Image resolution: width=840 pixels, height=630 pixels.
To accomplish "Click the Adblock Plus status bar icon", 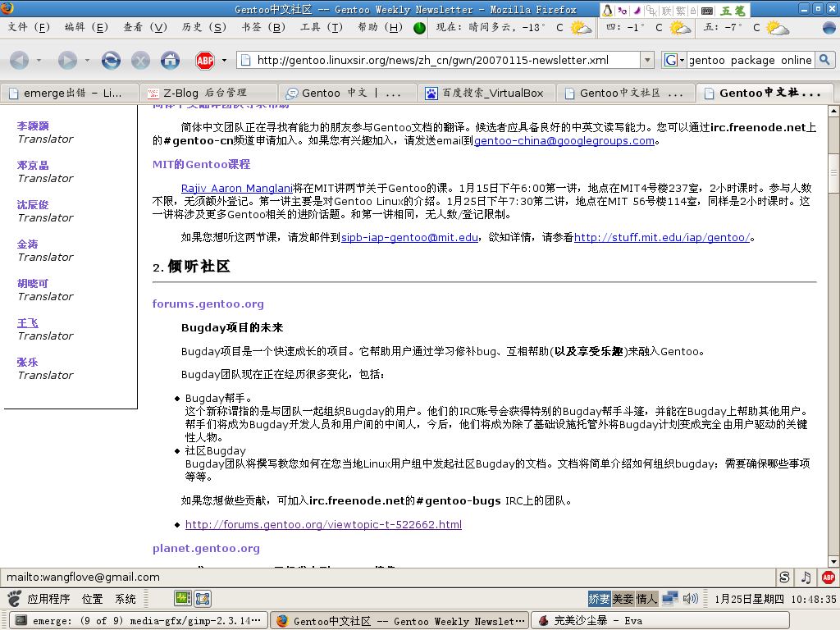I will point(829,577).
